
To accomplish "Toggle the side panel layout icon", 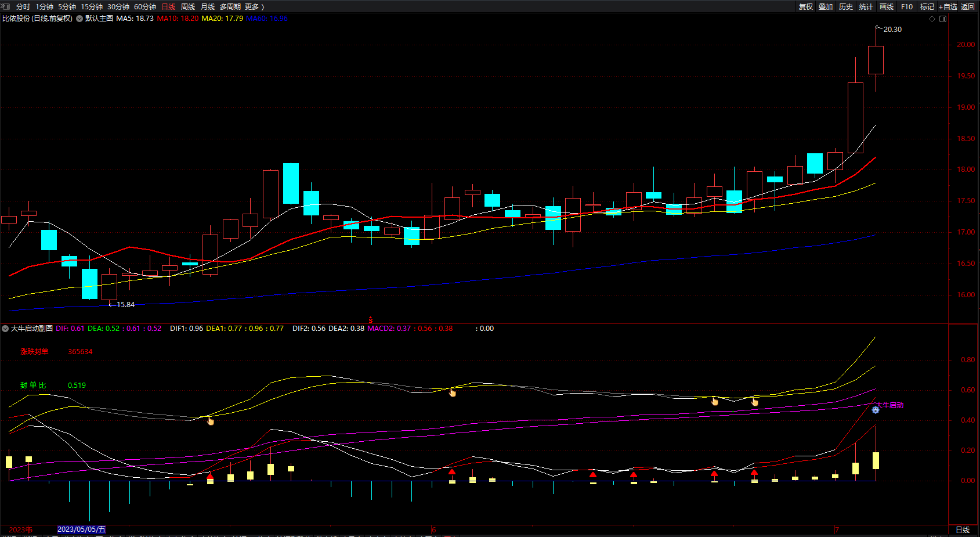I will [x=943, y=19].
